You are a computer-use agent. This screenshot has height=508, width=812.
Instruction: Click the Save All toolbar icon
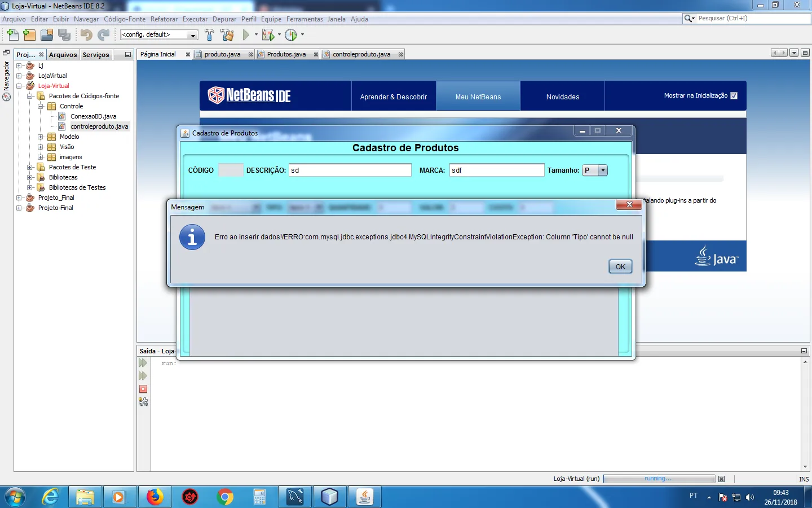pyautogui.click(x=64, y=35)
